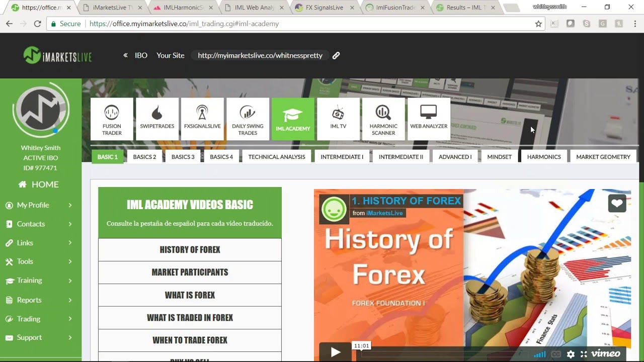Select the BASIC 1 tab
The height and width of the screenshot is (362, 644).
[x=107, y=157]
